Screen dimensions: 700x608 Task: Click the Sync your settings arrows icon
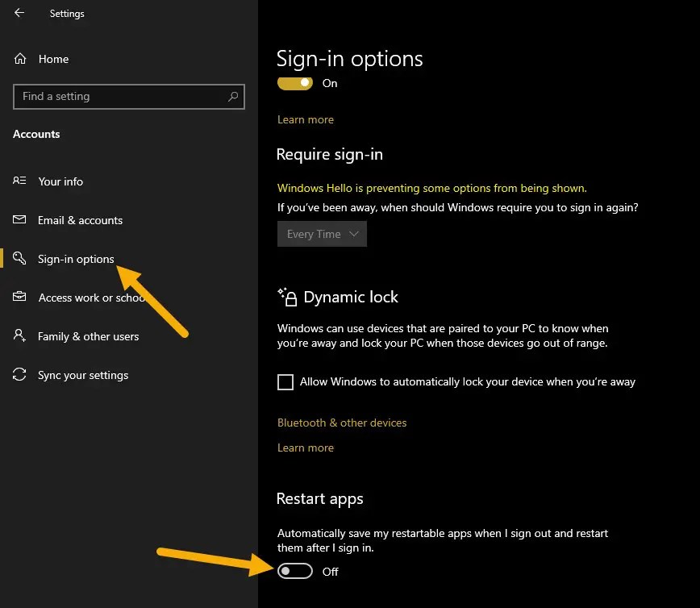click(x=19, y=374)
